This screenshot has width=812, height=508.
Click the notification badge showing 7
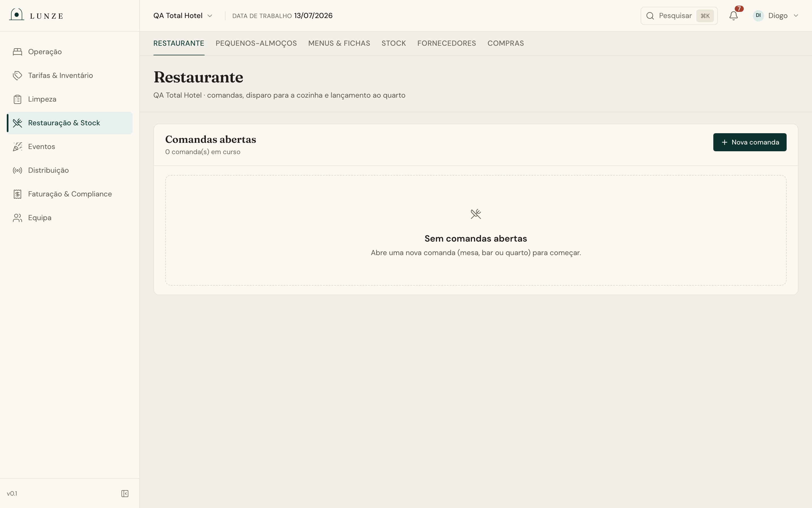tap(739, 9)
